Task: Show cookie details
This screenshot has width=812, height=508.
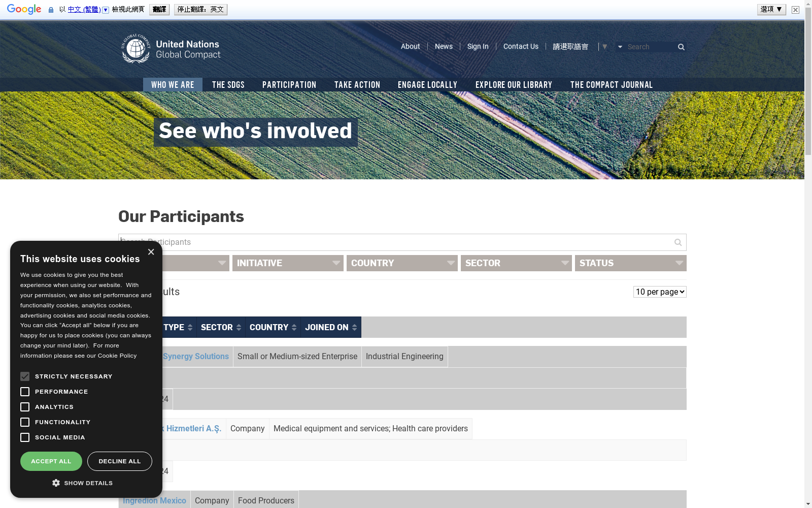Action: point(82,483)
